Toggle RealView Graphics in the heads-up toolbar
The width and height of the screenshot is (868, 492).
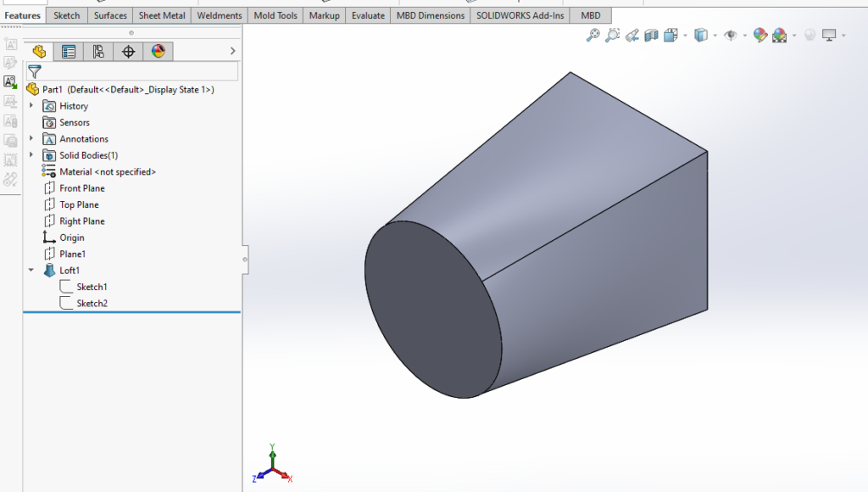pyautogui.click(x=809, y=35)
